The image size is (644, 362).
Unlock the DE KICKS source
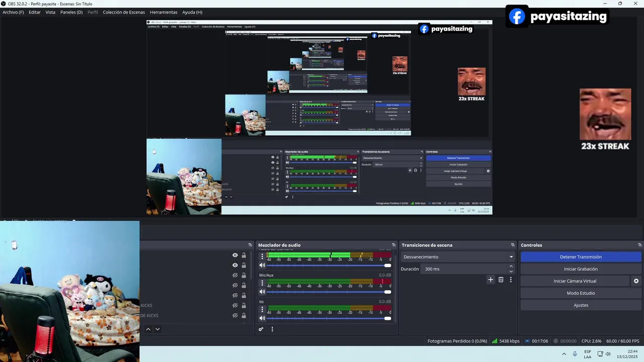point(244,316)
